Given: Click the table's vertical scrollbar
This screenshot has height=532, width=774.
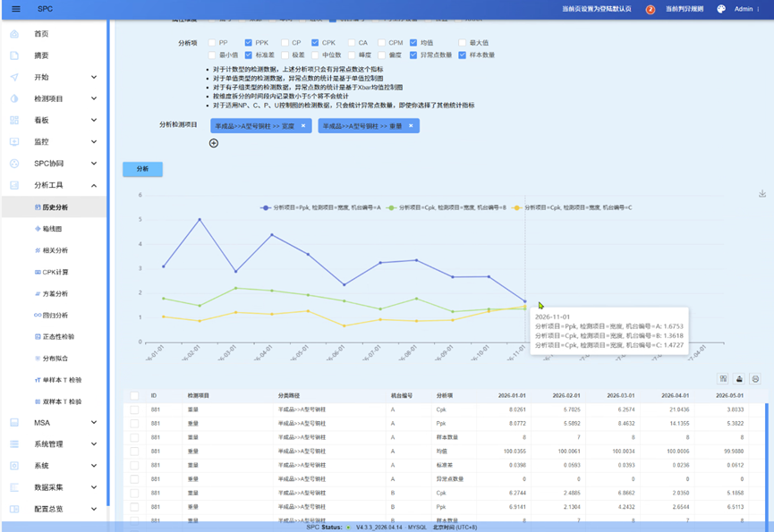Looking at the screenshot, I should coord(767,463).
